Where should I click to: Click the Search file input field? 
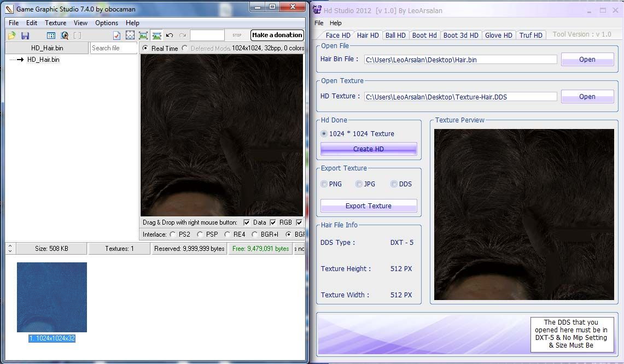click(x=113, y=48)
